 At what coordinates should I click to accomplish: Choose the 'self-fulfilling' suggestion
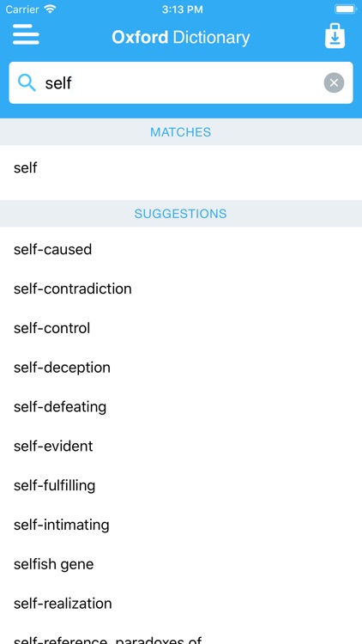(181, 485)
